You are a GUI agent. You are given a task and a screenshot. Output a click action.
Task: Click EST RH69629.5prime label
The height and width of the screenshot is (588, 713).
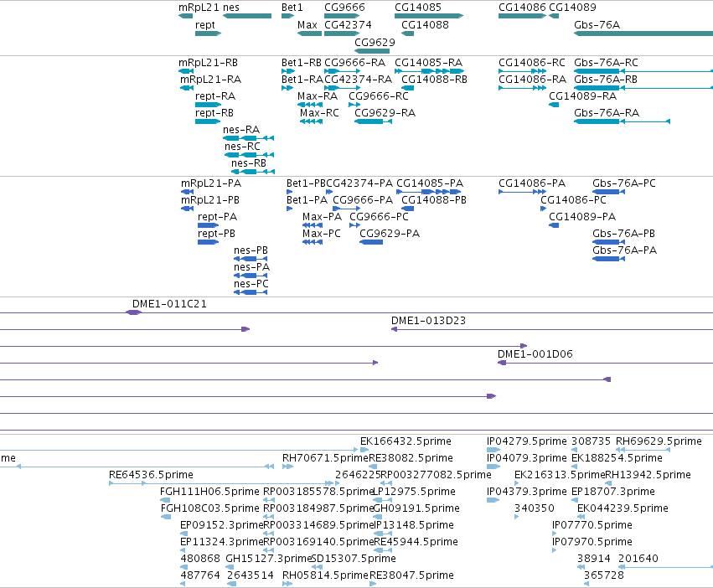click(659, 441)
